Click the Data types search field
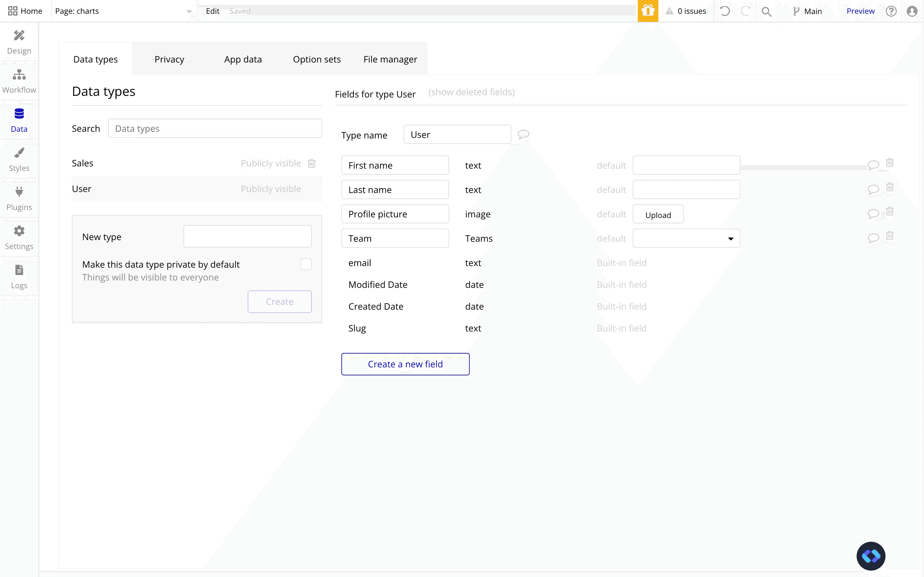Viewport: 924px width, 577px height. click(x=215, y=129)
